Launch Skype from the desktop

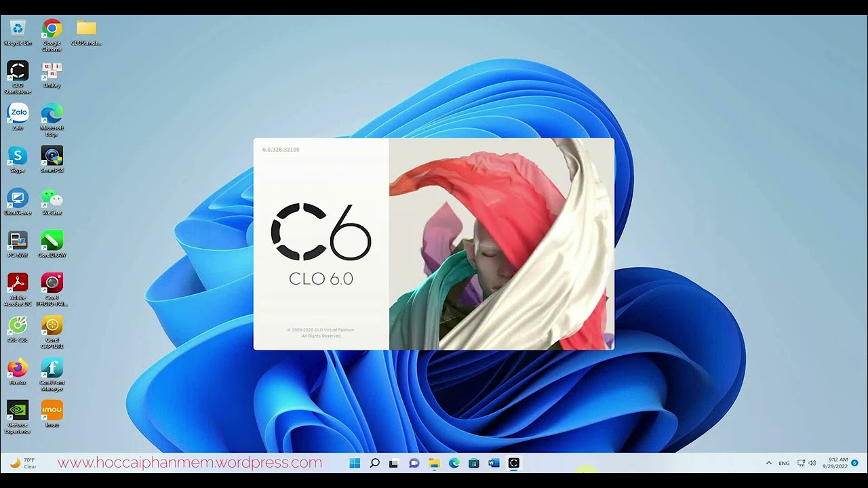[x=18, y=159]
